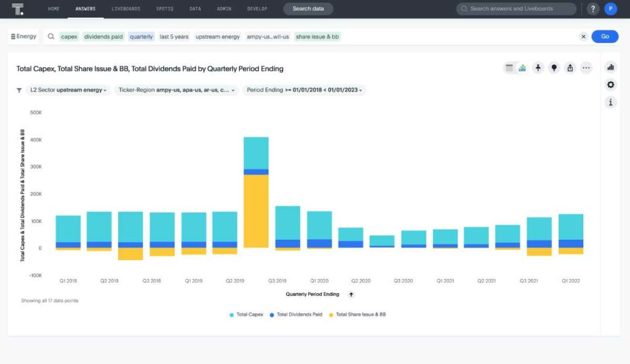
Task: Open the info panel icon
Action: point(611,103)
